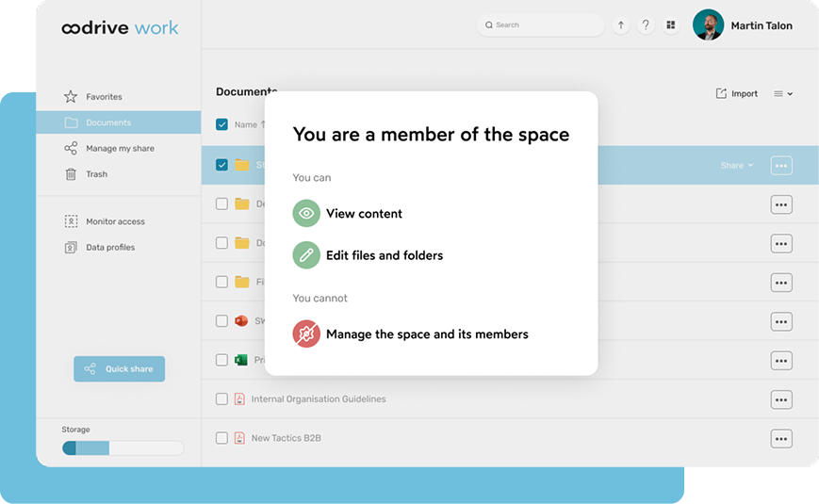
Task: Click the upload arrow icon in header
Action: coord(620,25)
